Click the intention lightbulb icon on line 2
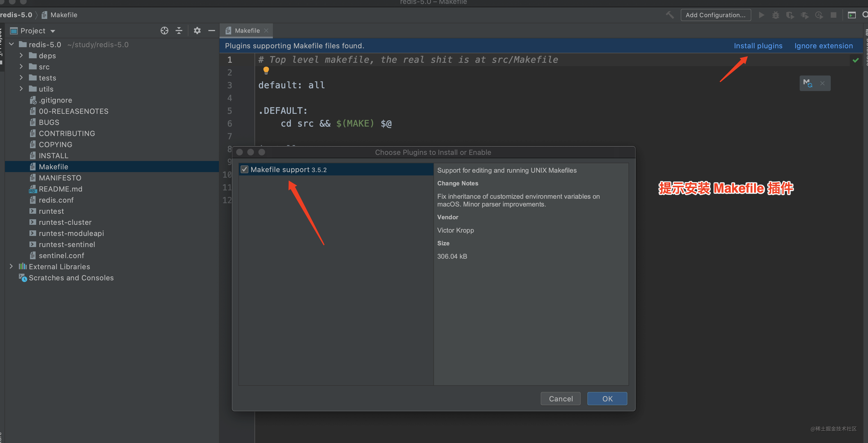The width and height of the screenshot is (868, 443). click(x=266, y=70)
